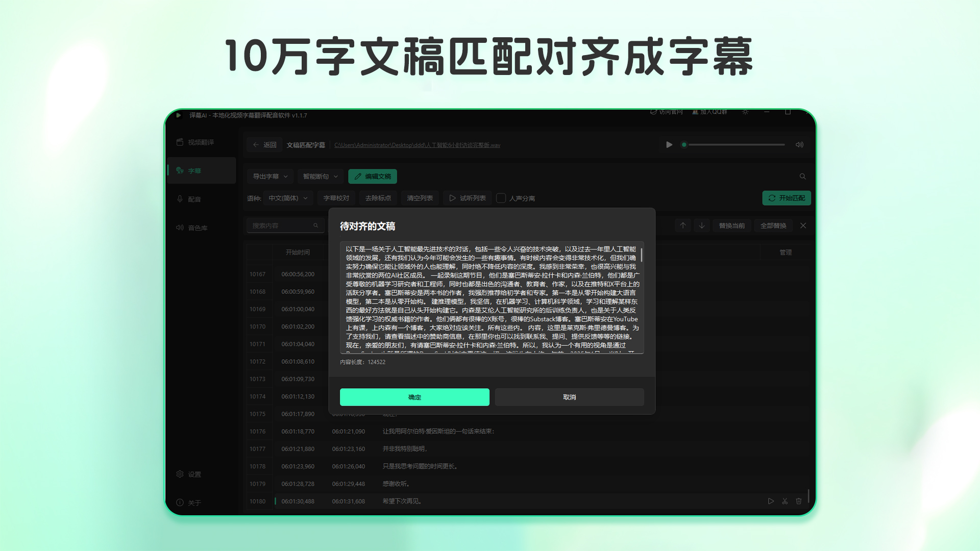This screenshot has width=980, height=551.
Task: Click the 试听列表 play button
Action: (468, 198)
